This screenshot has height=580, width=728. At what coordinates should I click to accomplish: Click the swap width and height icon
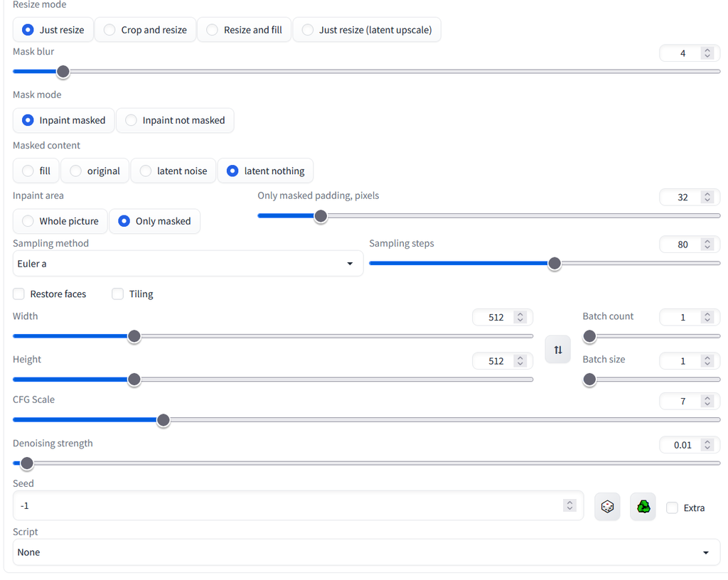(557, 350)
